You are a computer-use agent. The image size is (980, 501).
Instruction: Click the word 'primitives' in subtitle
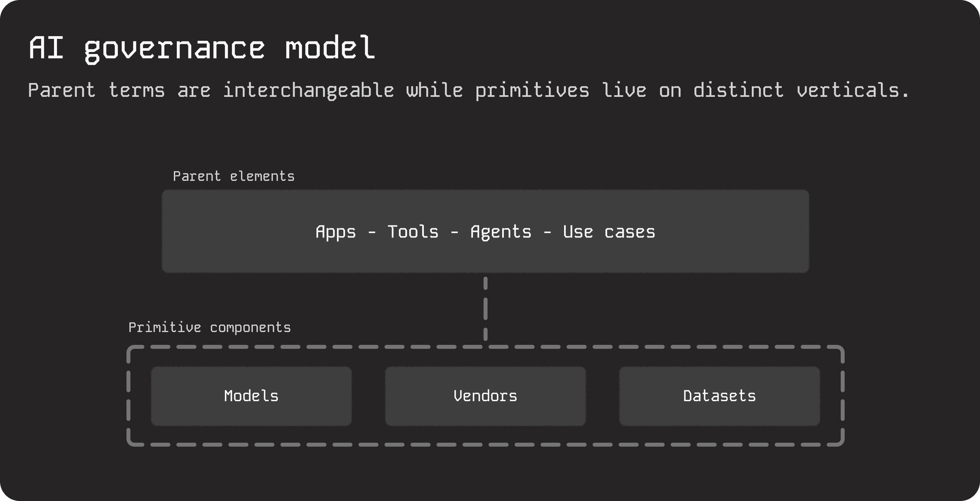pyautogui.click(x=532, y=91)
